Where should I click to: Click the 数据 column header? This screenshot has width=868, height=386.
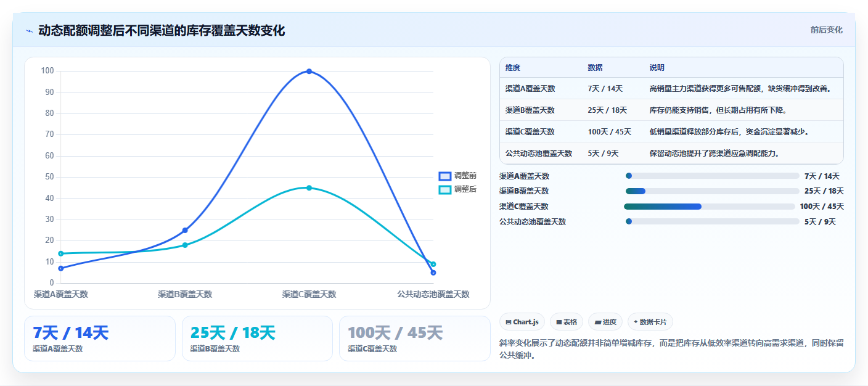(x=596, y=68)
